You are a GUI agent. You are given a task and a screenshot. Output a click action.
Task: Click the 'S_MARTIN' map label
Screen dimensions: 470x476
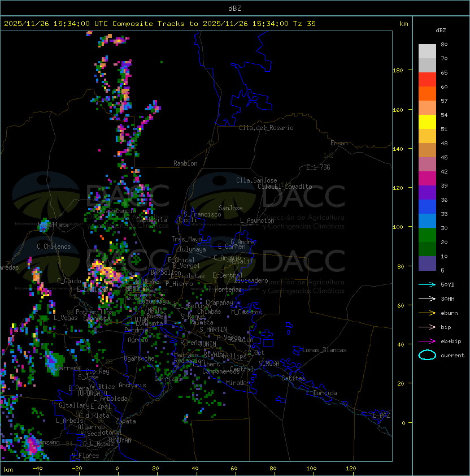[x=213, y=330]
